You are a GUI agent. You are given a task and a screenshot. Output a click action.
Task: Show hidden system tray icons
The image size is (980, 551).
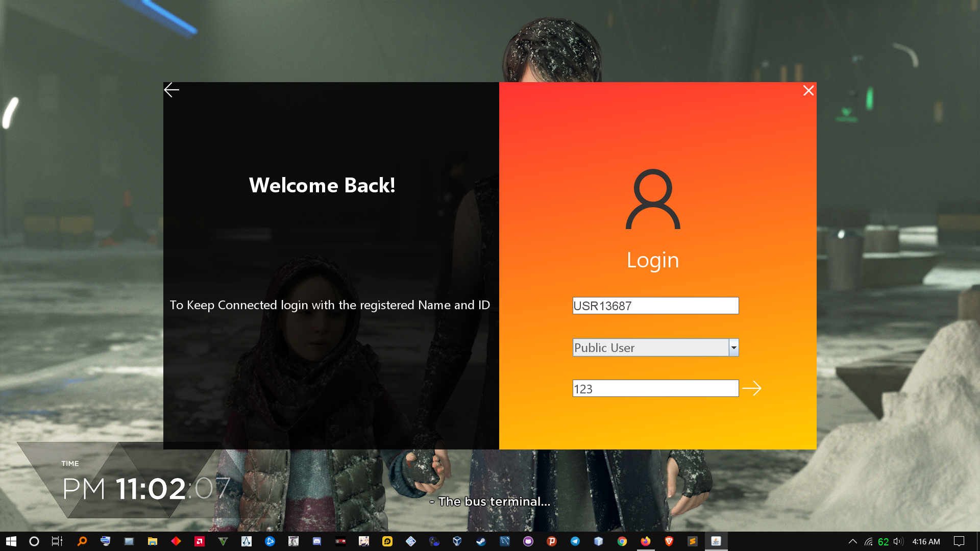[x=852, y=541]
